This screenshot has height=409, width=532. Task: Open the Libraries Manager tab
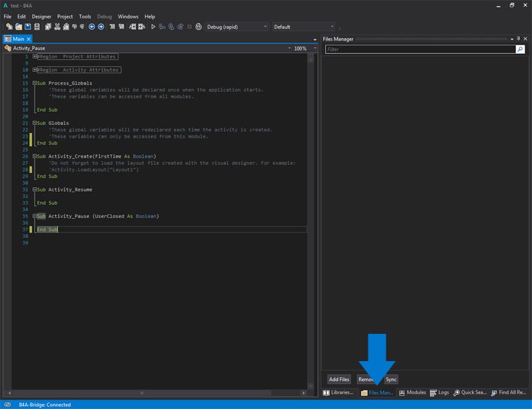(x=338, y=393)
